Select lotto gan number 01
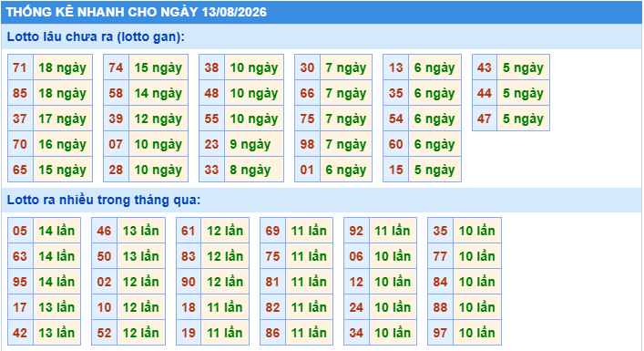Image resolution: width=644 pixels, height=351 pixels. coord(307,170)
